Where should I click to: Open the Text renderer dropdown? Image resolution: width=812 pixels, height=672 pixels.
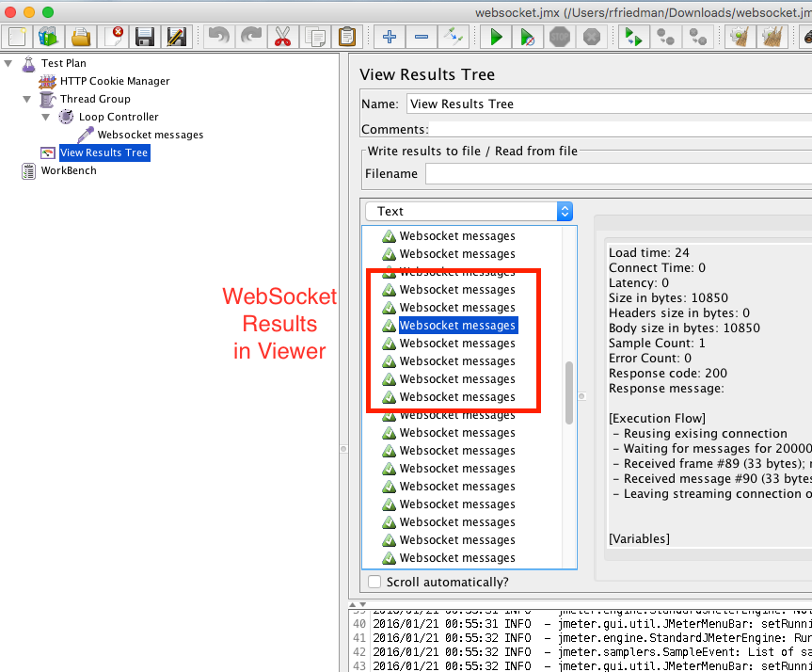click(x=469, y=212)
